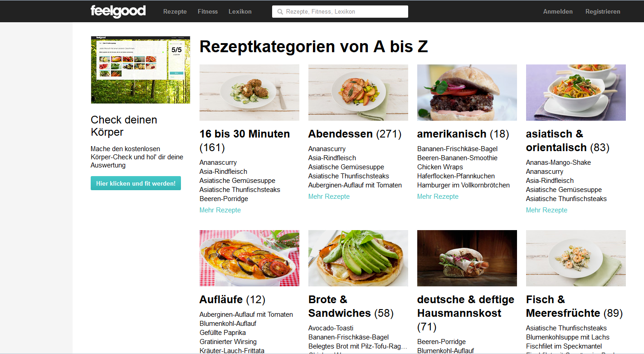The image size is (644, 354).
Task: Open the Aufläufe casserole image
Action: click(249, 258)
